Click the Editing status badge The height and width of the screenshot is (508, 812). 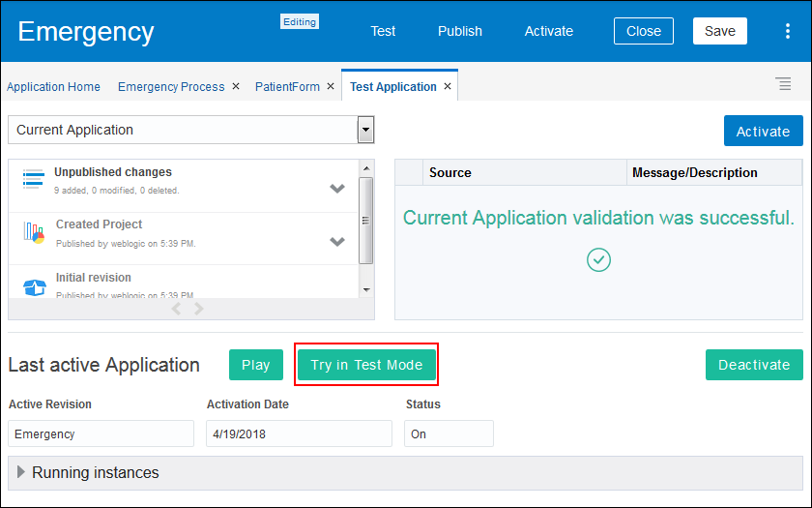pos(300,21)
